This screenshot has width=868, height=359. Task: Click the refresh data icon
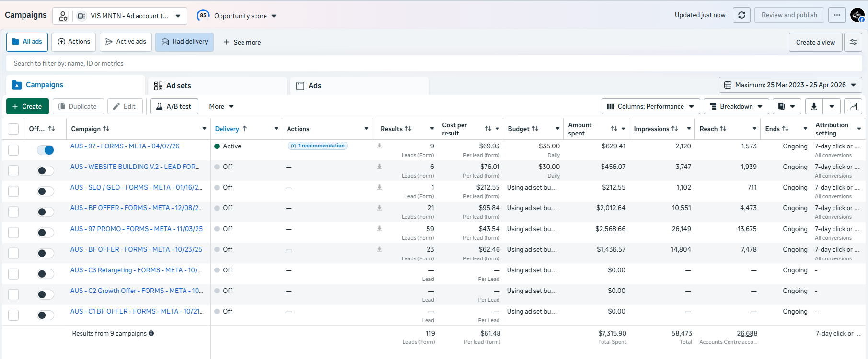click(x=741, y=15)
